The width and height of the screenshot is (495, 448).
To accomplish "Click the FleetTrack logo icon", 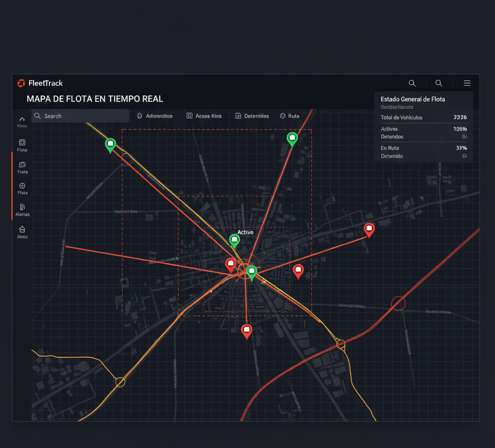I will pos(21,83).
